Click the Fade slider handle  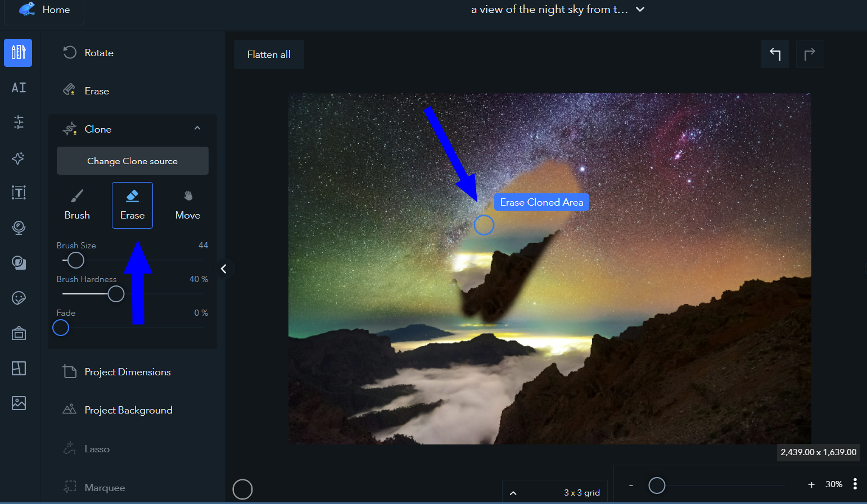(x=61, y=328)
